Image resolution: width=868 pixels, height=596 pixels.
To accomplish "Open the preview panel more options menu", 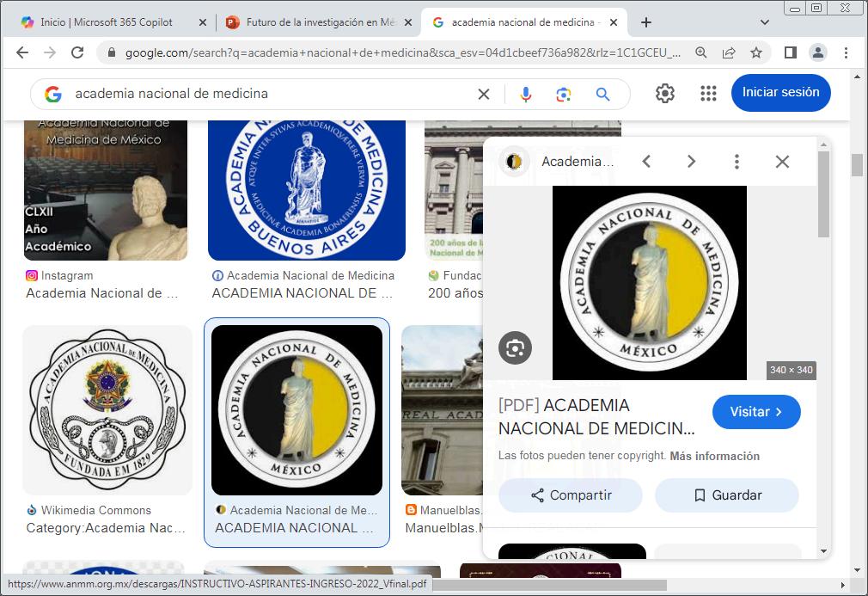I will (x=737, y=161).
